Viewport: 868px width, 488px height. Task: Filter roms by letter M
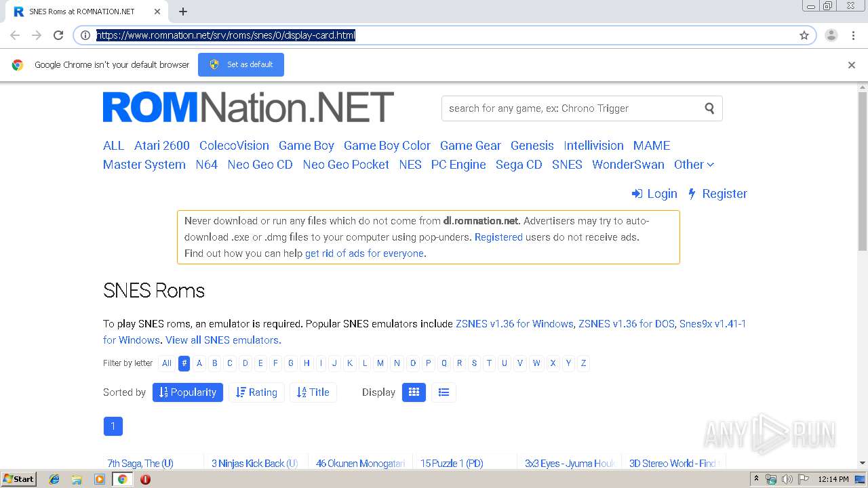click(380, 363)
